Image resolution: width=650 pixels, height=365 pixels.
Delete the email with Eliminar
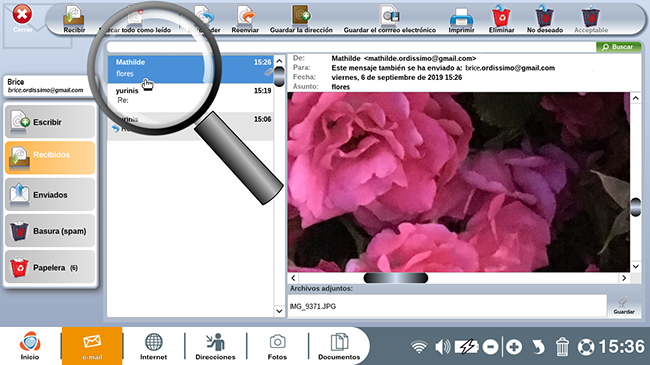click(501, 19)
